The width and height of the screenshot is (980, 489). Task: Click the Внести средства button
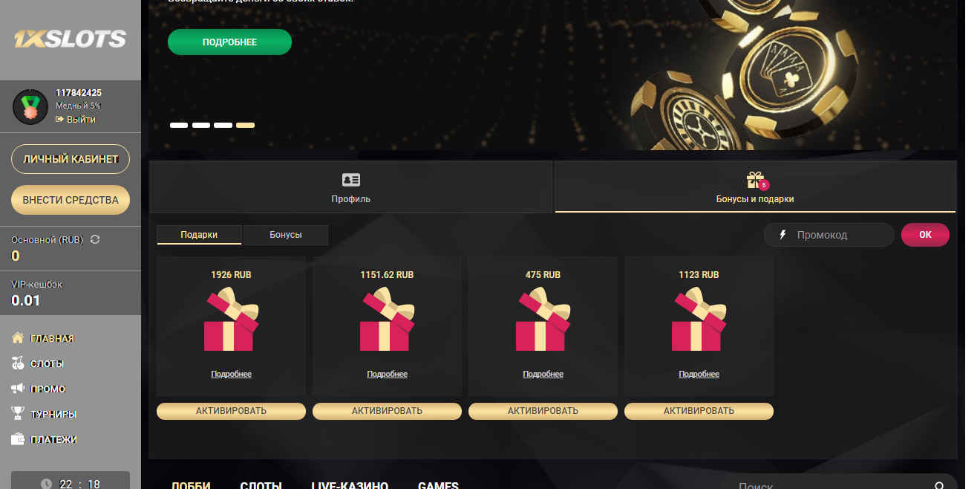(x=71, y=200)
